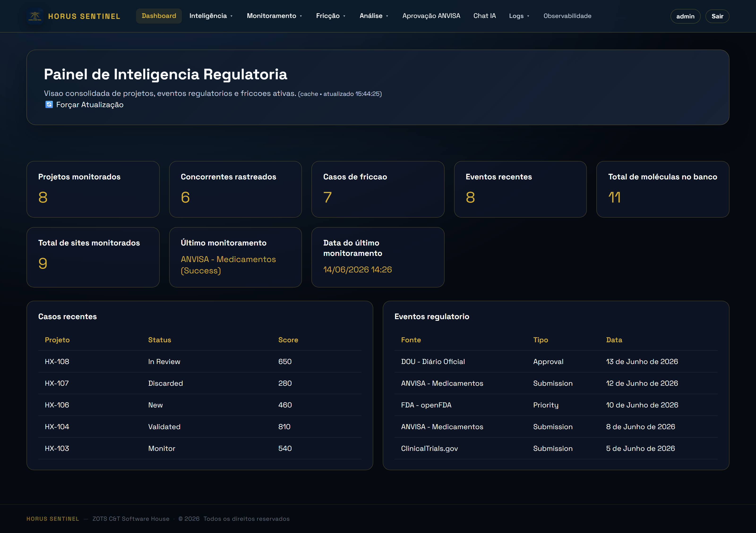Open the Dashboard tab
The width and height of the screenshot is (756, 533).
(x=159, y=16)
